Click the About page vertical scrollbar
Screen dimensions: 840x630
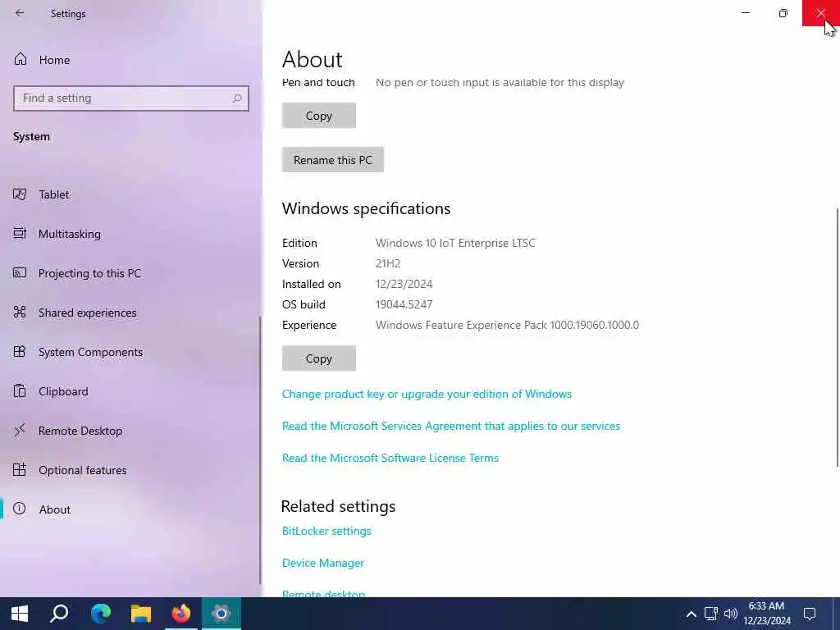(838, 337)
